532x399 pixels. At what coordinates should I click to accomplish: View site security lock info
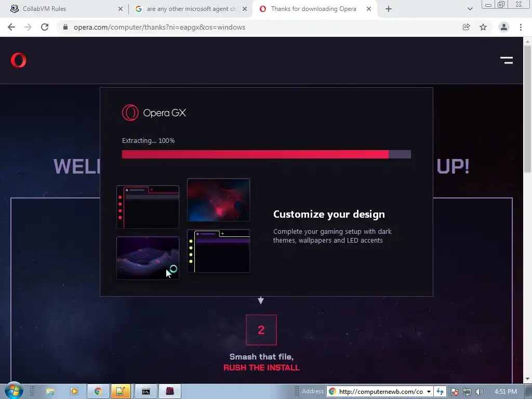pos(65,27)
